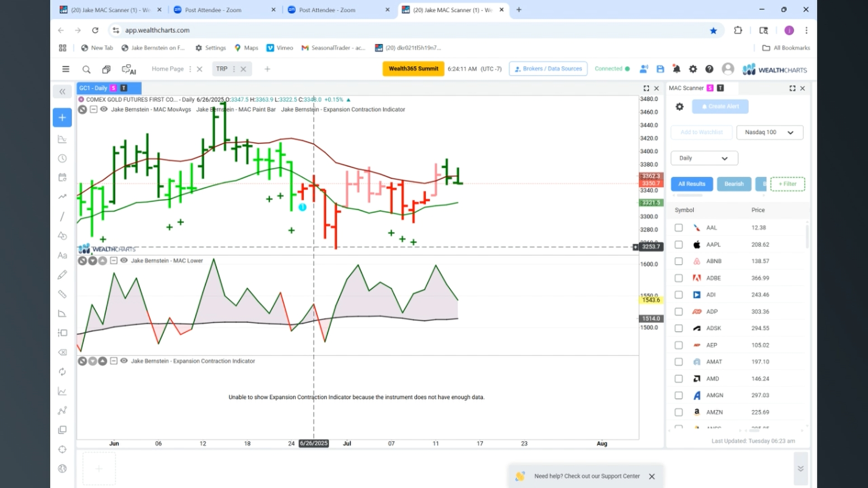Maximize the MAC Scanner panel
This screenshot has width=868, height=488.
[x=793, y=88]
